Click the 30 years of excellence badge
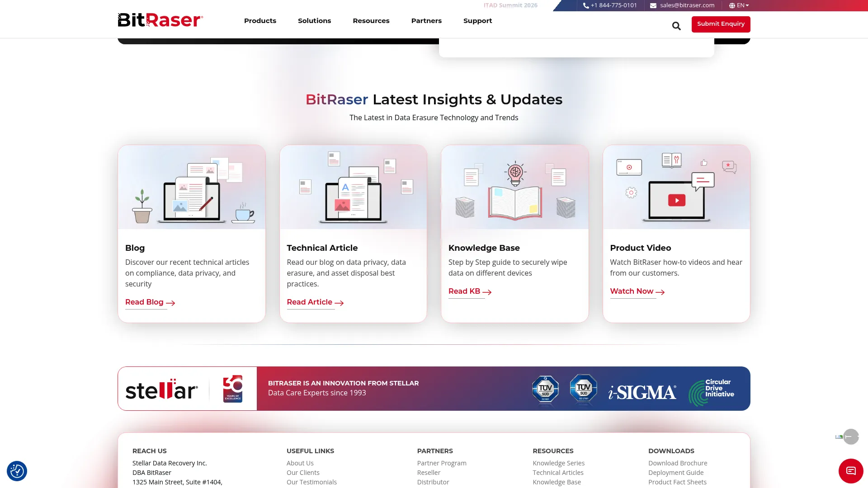Image resolution: width=868 pixels, height=488 pixels. 233,389
